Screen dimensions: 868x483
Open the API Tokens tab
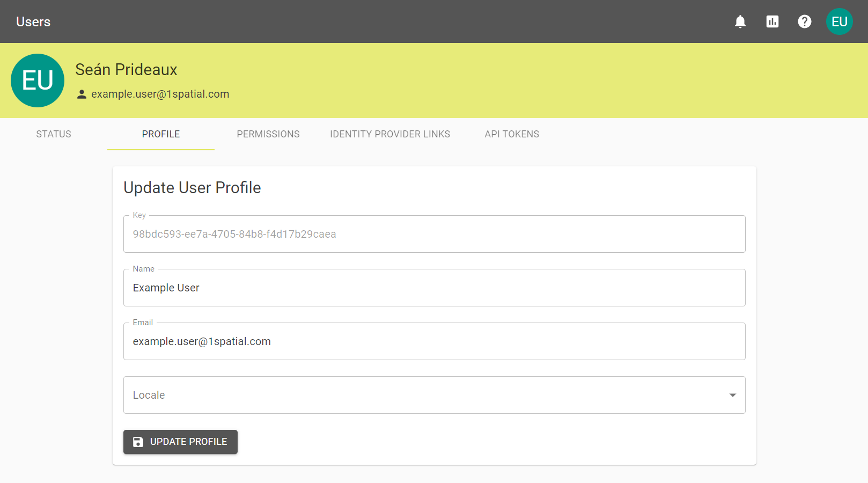pyautogui.click(x=512, y=134)
